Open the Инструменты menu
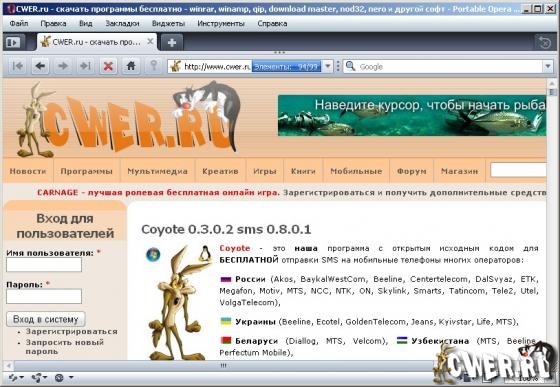 pos(221,24)
